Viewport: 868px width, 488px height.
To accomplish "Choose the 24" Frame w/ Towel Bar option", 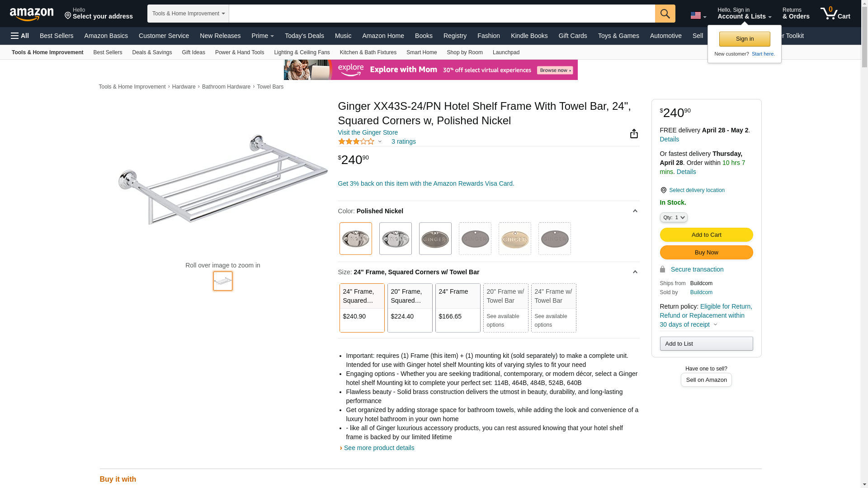I will pos(554,308).
